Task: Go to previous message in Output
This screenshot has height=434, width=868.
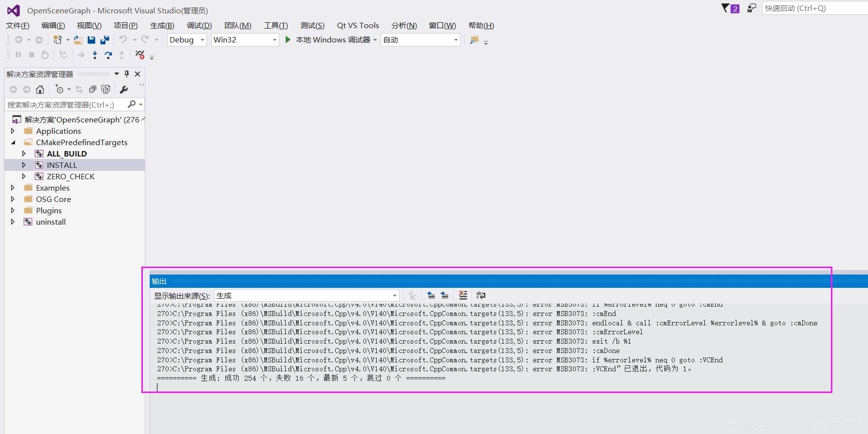Action: (431, 295)
